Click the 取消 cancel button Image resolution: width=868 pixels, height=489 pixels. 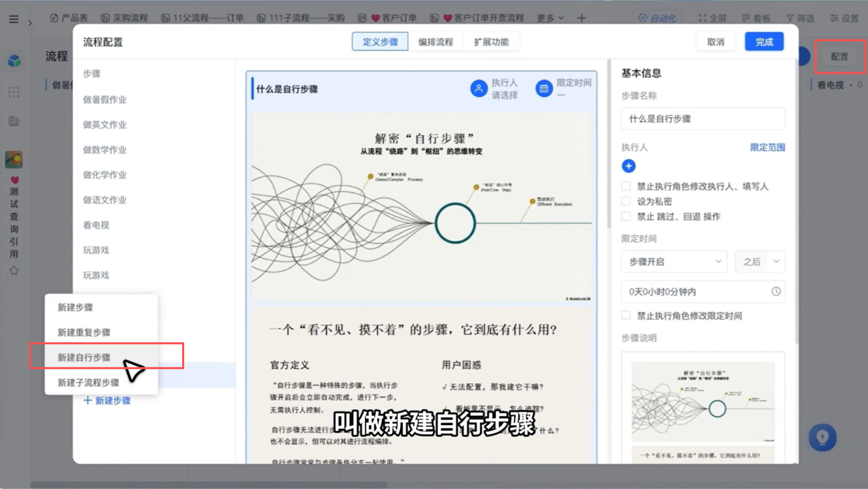tap(715, 41)
